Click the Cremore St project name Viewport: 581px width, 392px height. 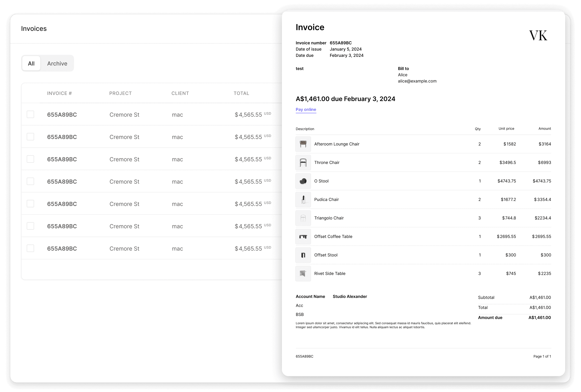pyautogui.click(x=124, y=114)
